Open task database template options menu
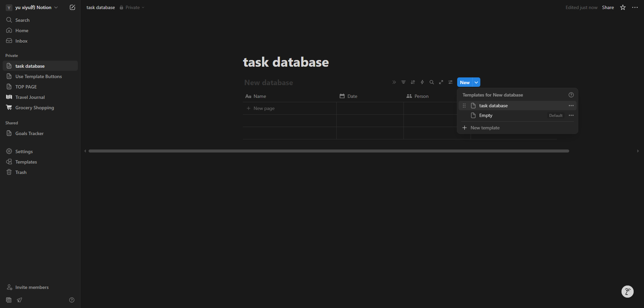Image resolution: width=644 pixels, height=308 pixels. (571, 106)
